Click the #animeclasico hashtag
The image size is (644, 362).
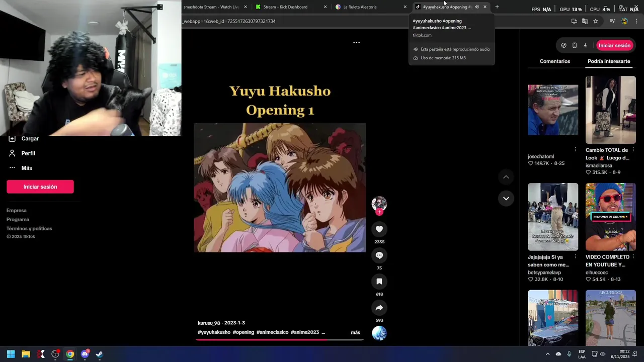pos(272,332)
